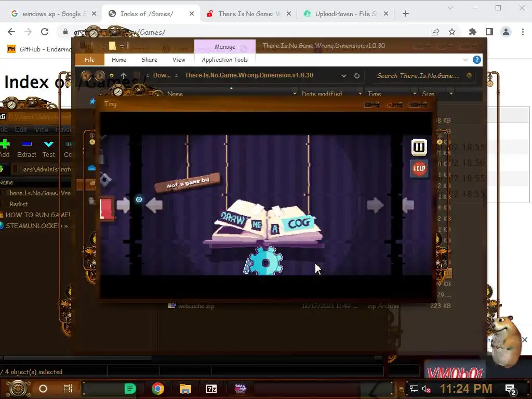This screenshot has width=532, height=399.
Task: Click the arrow next to the red block
Action: point(123,205)
